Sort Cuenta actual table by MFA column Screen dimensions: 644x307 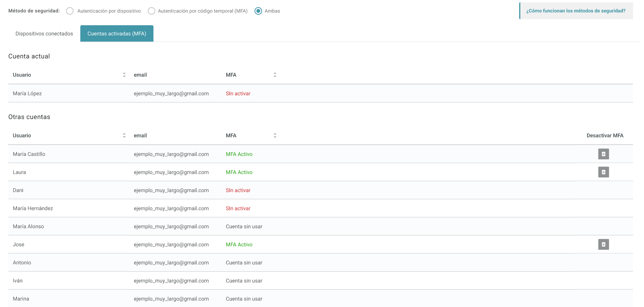tap(275, 75)
